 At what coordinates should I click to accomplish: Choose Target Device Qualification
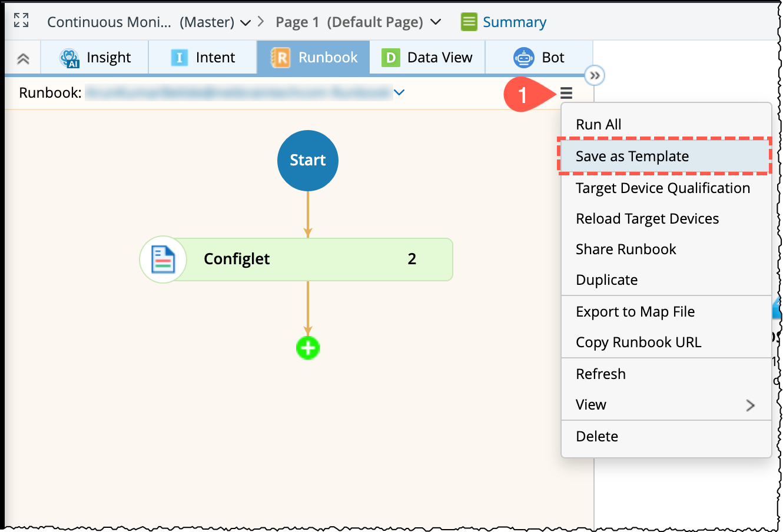pyautogui.click(x=666, y=188)
